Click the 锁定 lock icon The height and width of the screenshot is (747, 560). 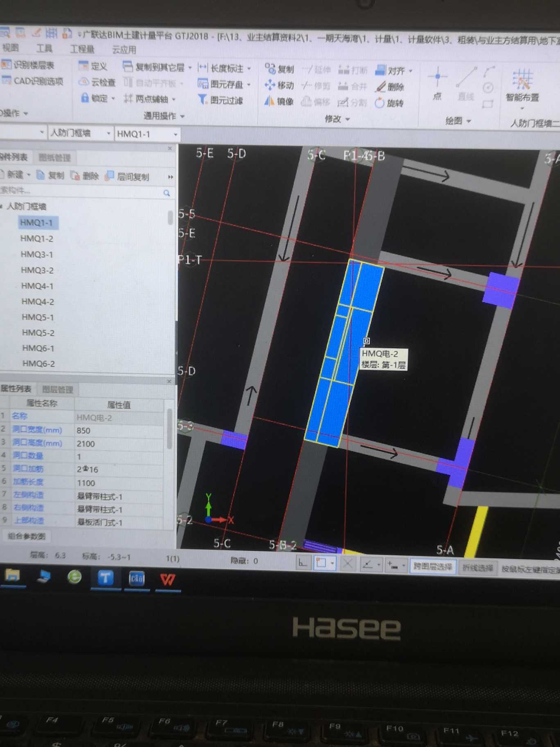(x=85, y=98)
